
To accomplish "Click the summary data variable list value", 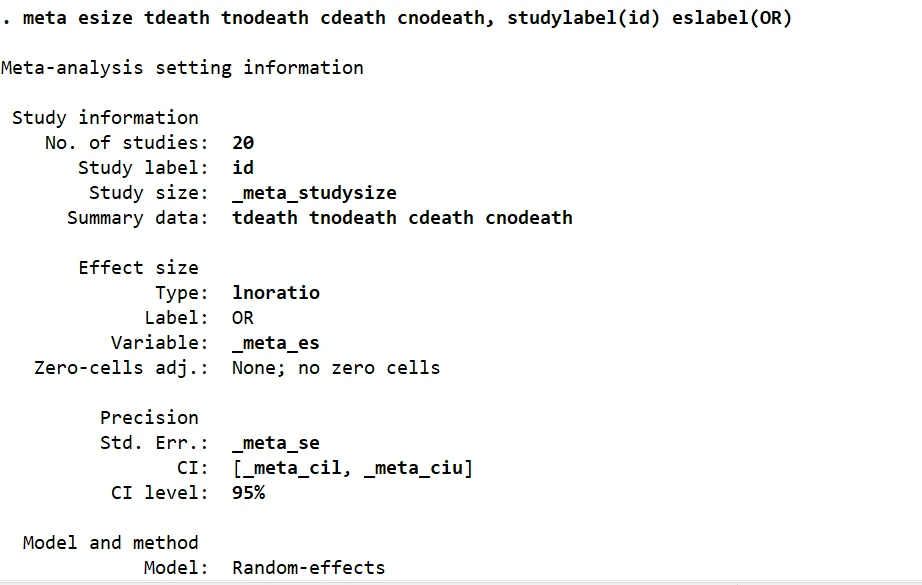I will coord(402,218).
